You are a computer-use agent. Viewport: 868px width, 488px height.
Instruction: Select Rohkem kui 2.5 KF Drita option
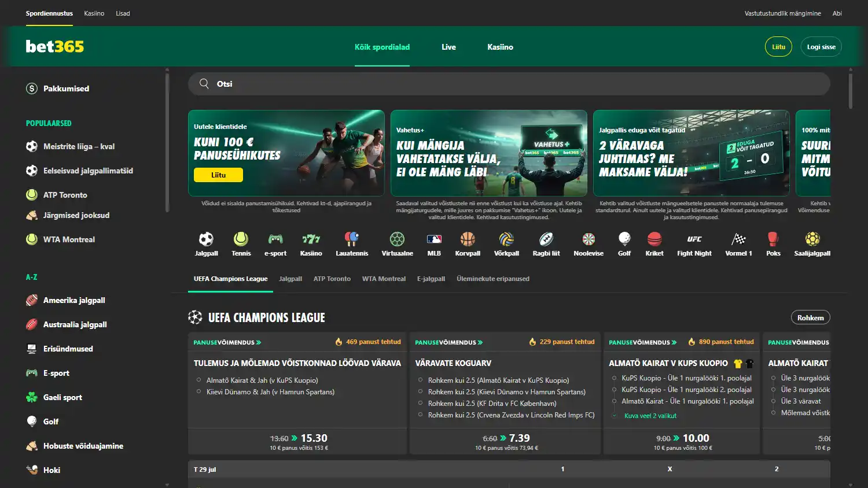pyautogui.click(x=421, y=404)
